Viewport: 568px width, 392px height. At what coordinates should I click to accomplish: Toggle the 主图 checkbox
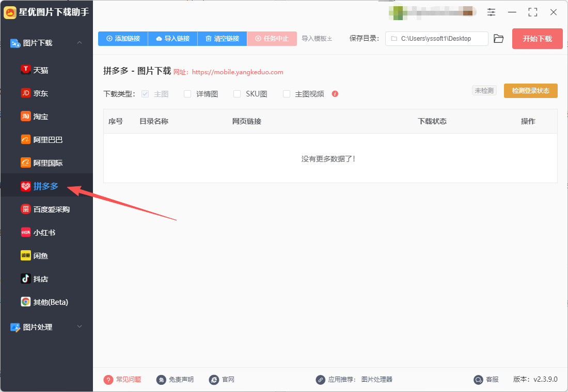[145, 94]
